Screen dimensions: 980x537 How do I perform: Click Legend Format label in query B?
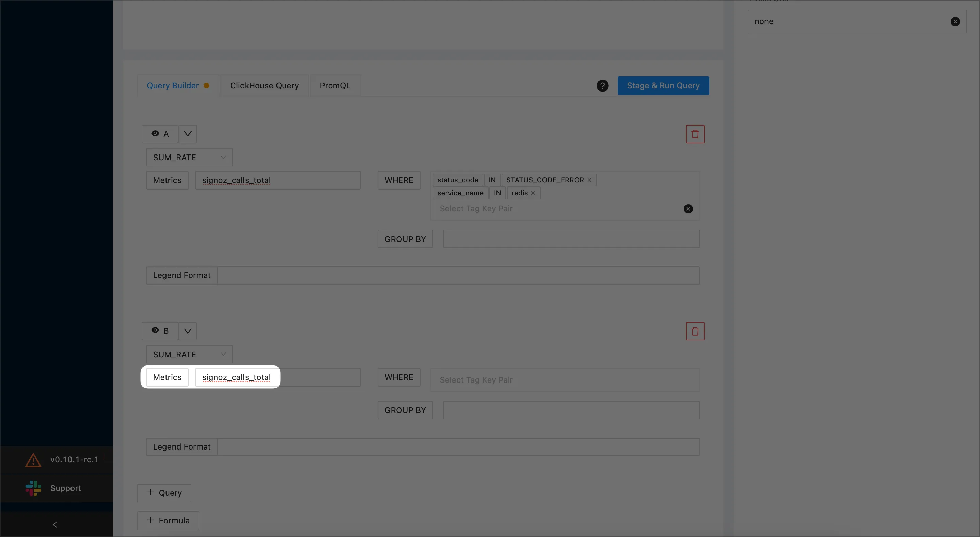(x=182, y=447)
